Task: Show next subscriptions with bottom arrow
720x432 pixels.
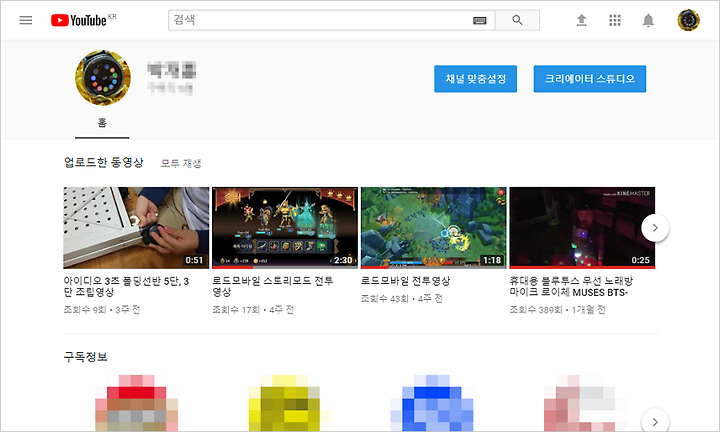Action: click(655, 421)
